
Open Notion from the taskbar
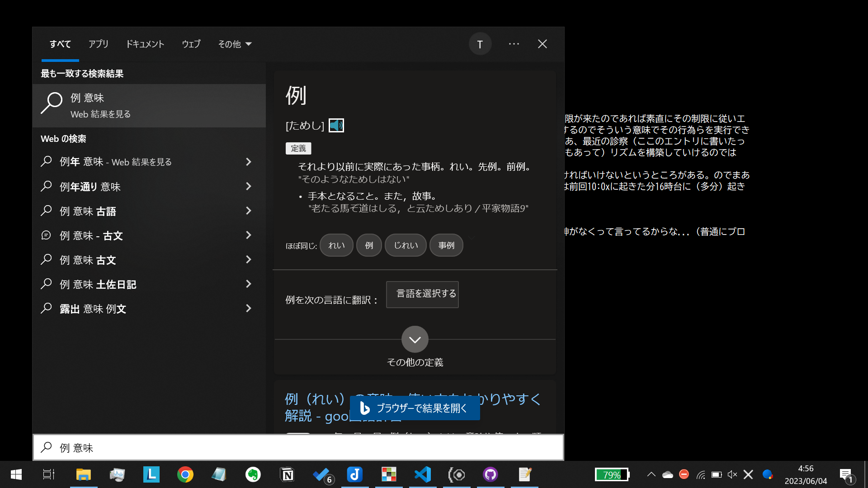click(287, 474)
